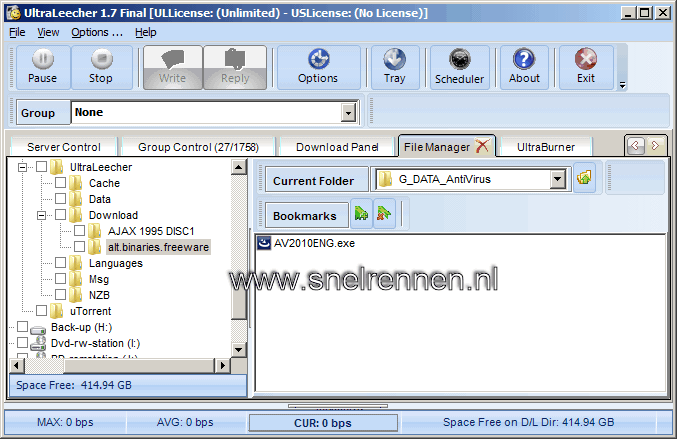Go up one folder level
The height and width of the screenshot is (439, 677).
pyautogui.click(x=584, y=178)
